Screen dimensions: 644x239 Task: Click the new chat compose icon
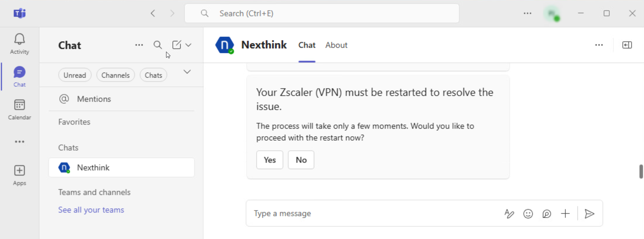[176, 45]
